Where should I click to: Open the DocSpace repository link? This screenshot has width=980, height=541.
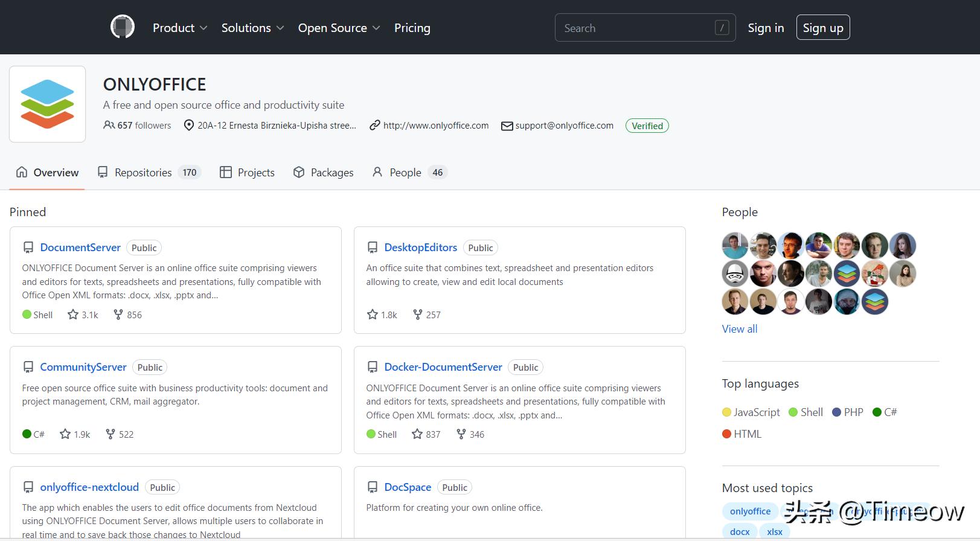point(408,487)
